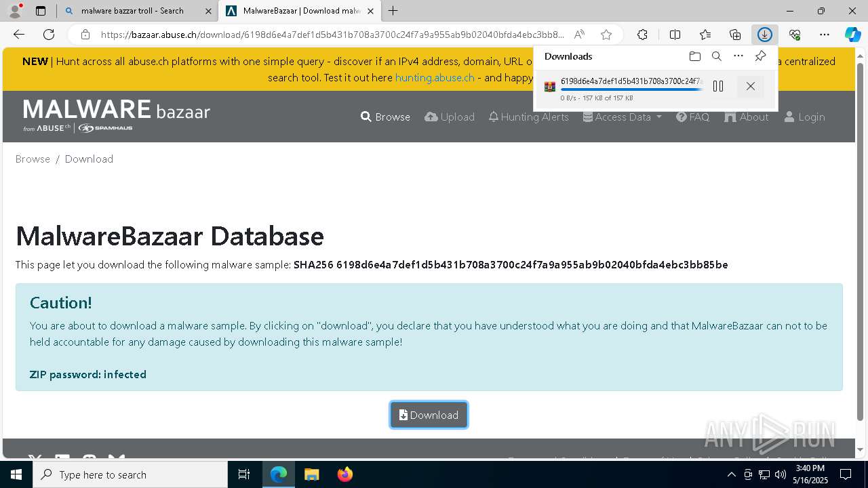
Task: Click the Download breadcrumb text
Action: (89, 159)
